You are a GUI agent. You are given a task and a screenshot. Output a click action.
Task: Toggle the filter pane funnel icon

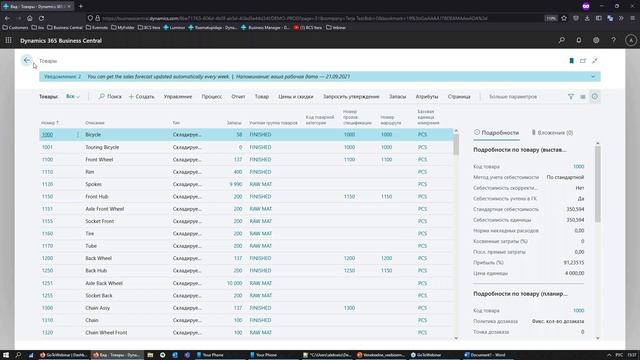(x=571, y=97)
